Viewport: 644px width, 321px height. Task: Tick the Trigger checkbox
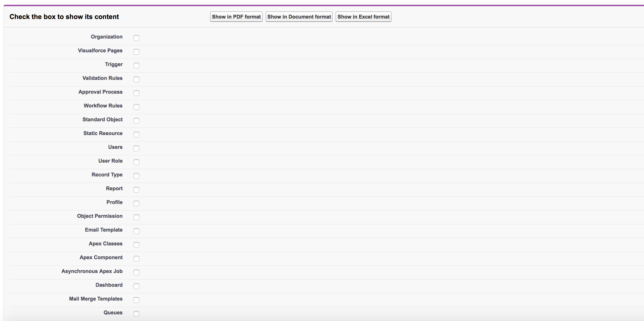coord(136,66)
